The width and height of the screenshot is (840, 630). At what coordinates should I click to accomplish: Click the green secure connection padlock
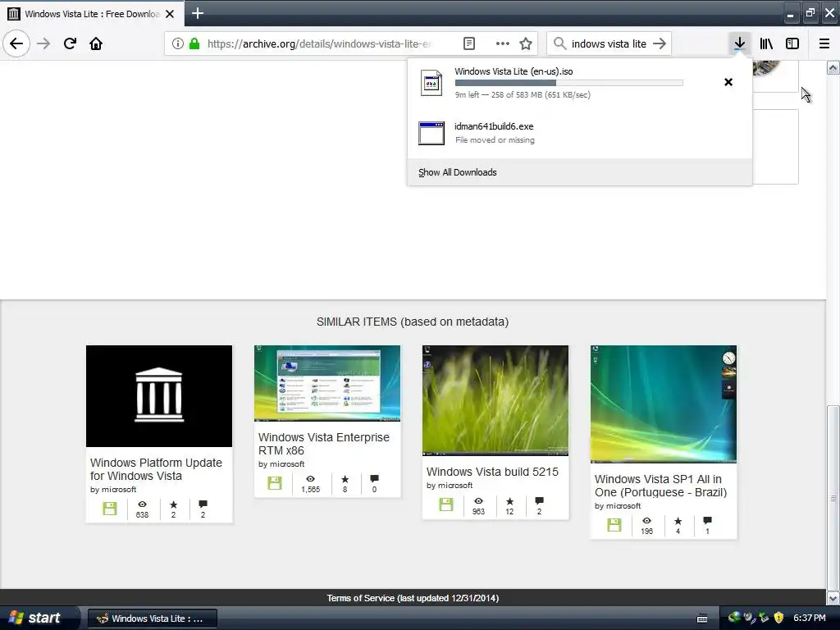(x=194, y=43)
